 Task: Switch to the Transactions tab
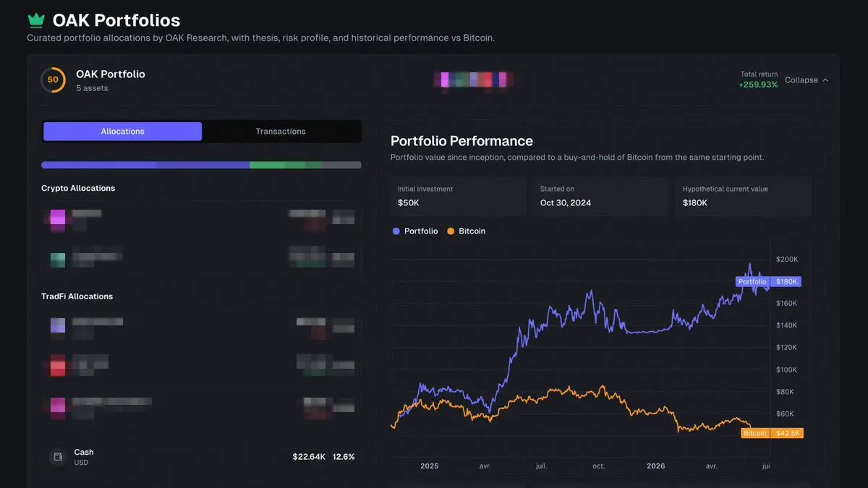click(281, 132)
